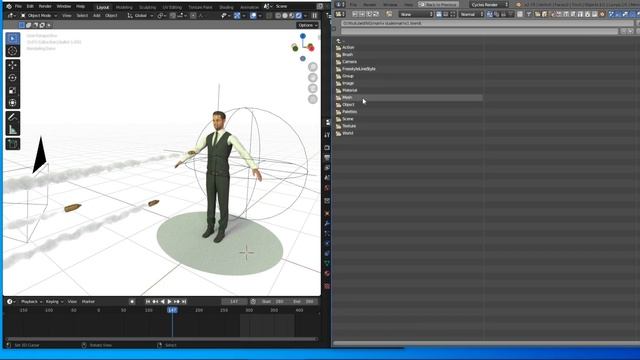Open the File menu
The width and height of the screenshot is (640, 360).
click(18, 7)
